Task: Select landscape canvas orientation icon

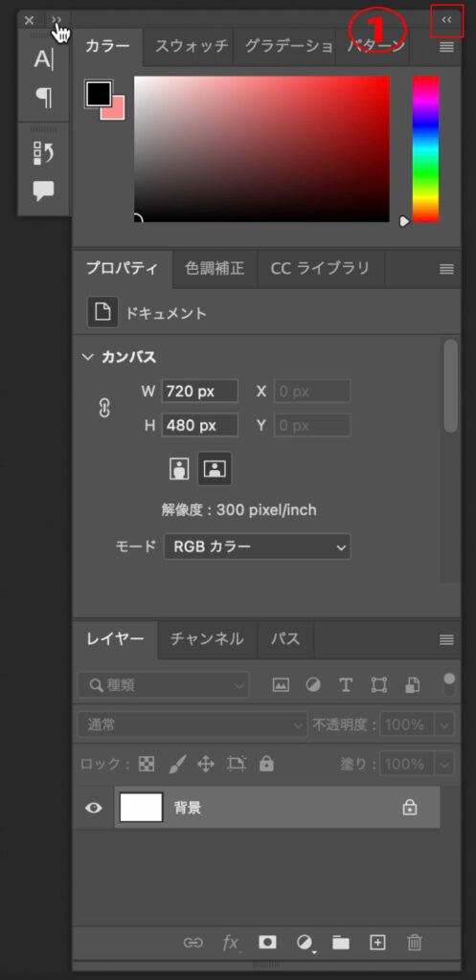Action: click(x=215, y=469)
